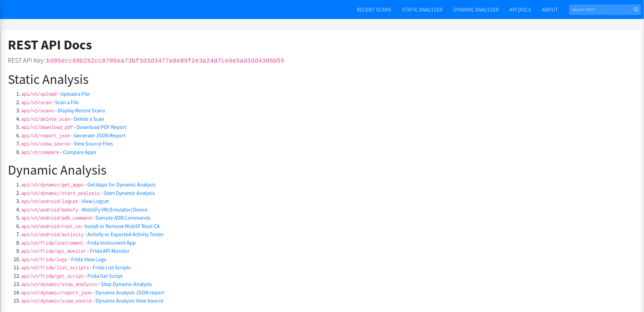Click the search magnifier icon

636,9
